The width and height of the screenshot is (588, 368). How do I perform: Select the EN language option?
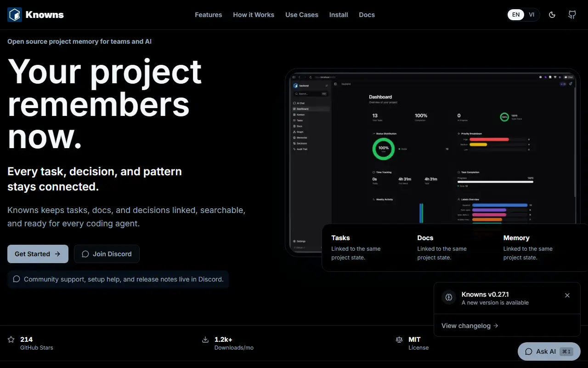click(x=516, y=15)
